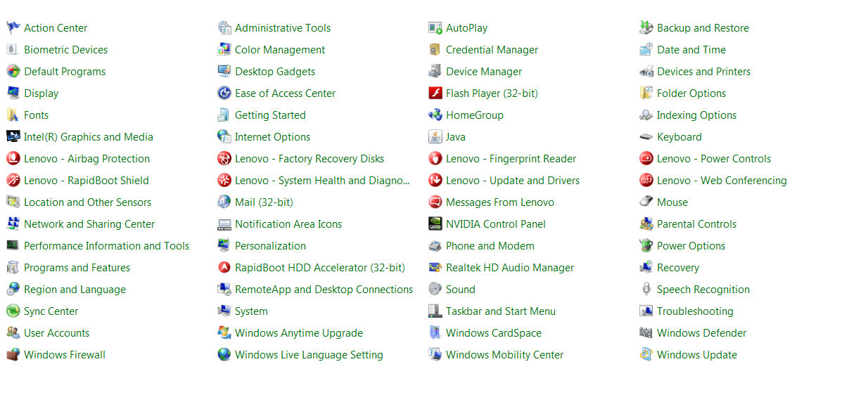Click the Flash Player (32-bit) icon

click(435, 93)
